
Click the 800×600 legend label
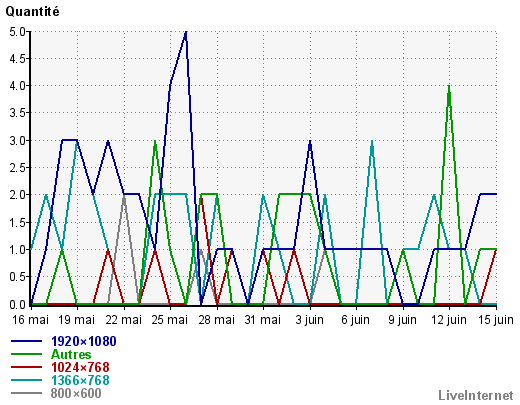tap(76, 393)
